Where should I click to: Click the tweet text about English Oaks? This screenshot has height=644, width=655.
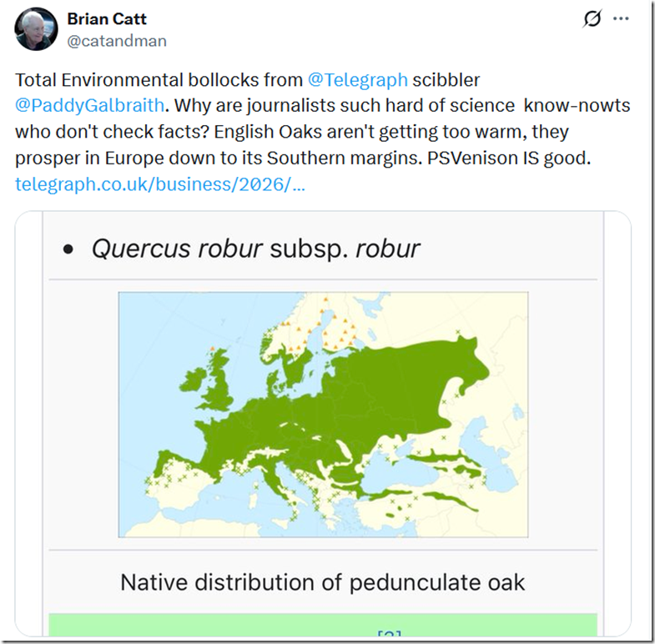coord(322,119)
